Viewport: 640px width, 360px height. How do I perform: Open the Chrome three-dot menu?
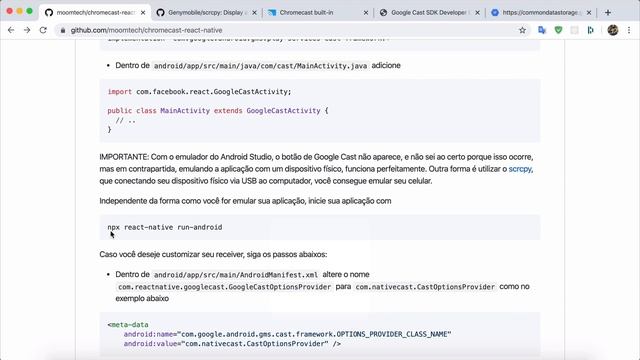(x=629, y=30)
